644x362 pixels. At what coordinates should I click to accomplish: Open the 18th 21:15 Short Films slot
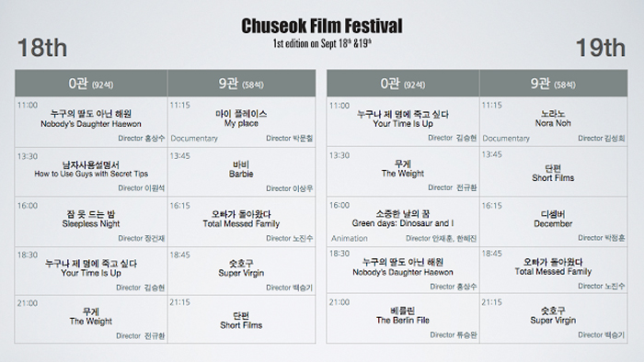[x=241, y=319]
